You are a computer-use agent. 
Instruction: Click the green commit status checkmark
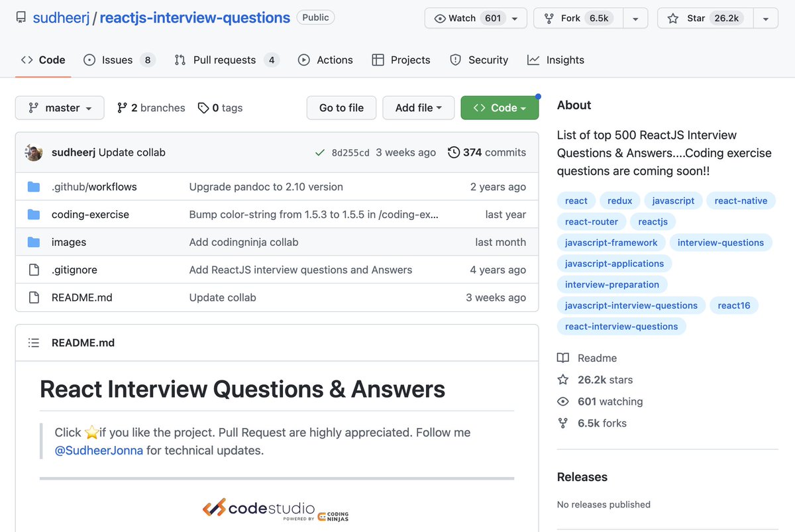(320, 152)
